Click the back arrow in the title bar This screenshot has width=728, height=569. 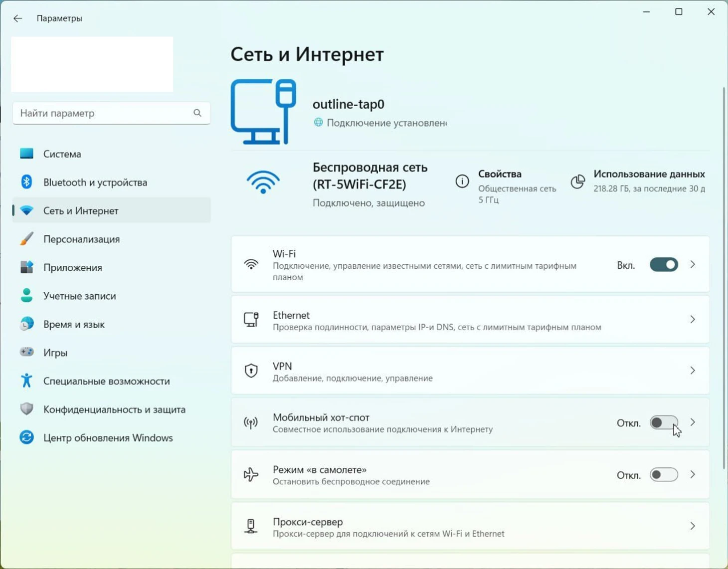[x=18, y=18]
